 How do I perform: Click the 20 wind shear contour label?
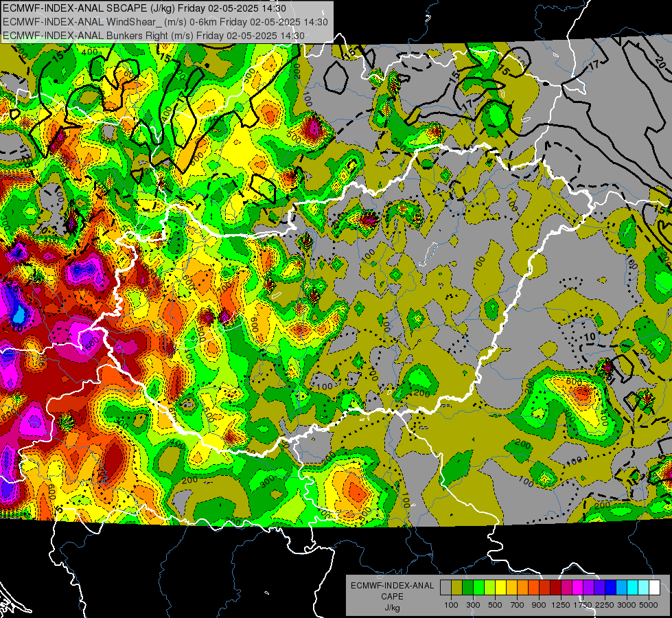(x=661, y=64)
